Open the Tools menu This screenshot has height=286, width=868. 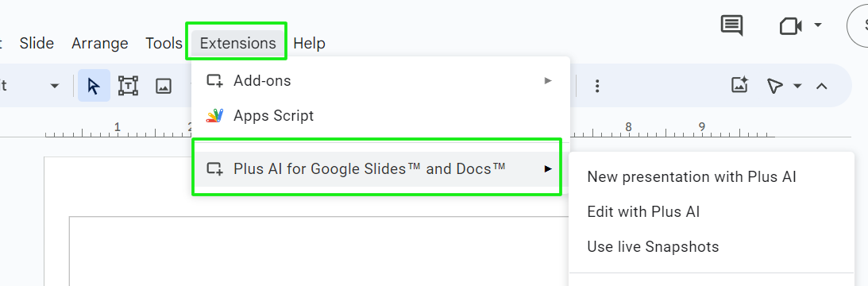(x=164, y=43)
